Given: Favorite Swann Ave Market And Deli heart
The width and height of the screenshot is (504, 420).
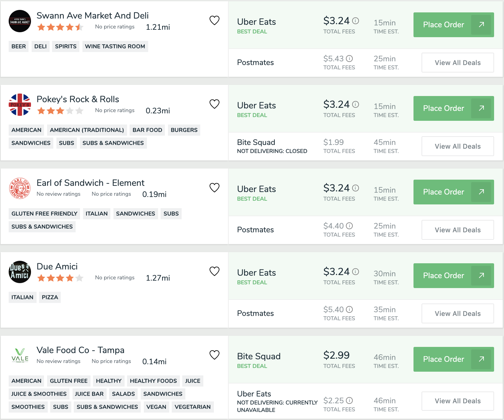Looking at the screenshot, I should coord(214,20).
